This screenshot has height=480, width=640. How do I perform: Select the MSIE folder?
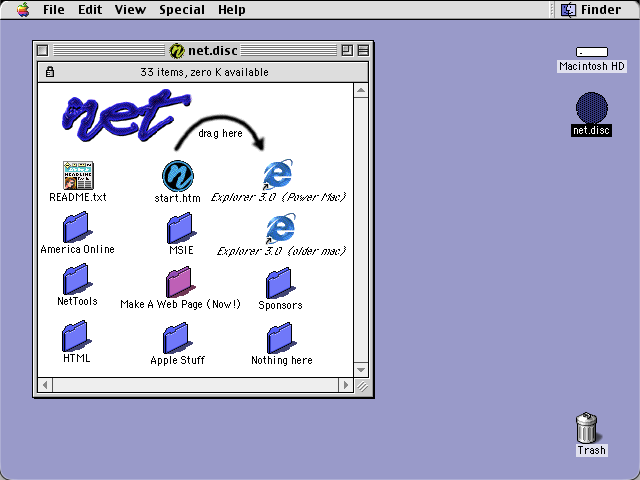click(x=181, y=228)
